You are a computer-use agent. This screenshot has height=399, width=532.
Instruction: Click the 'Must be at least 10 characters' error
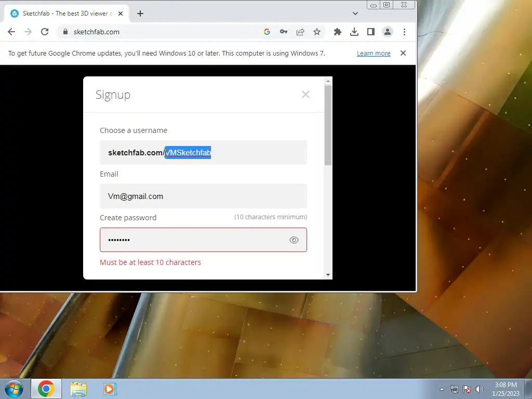[150, 262]
